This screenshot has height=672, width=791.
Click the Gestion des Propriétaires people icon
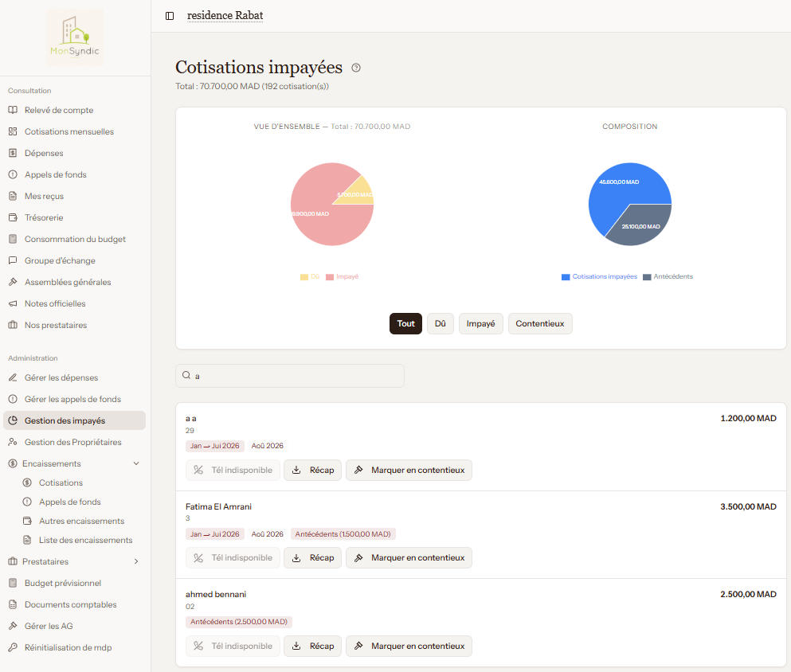tap(13, 442)
